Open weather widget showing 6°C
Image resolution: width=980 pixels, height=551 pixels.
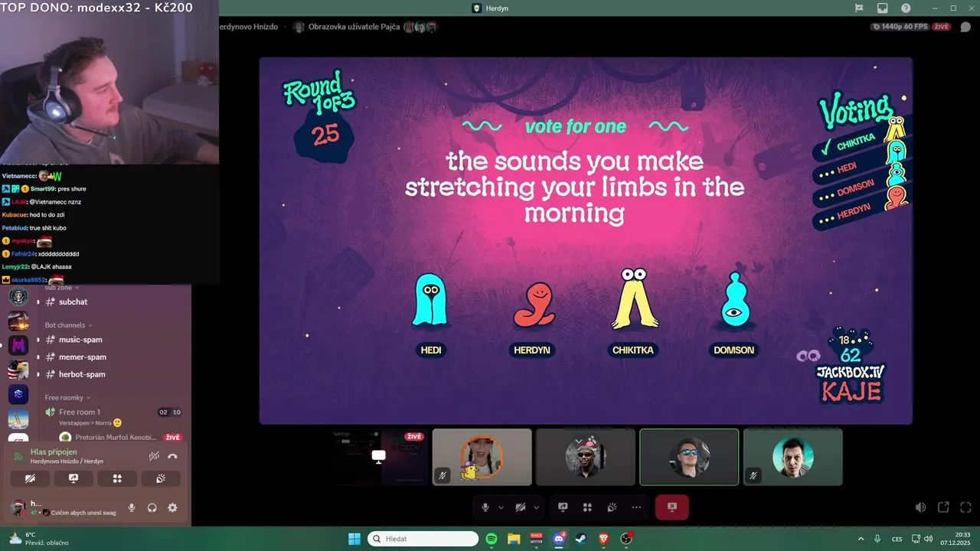click(38, 539)
